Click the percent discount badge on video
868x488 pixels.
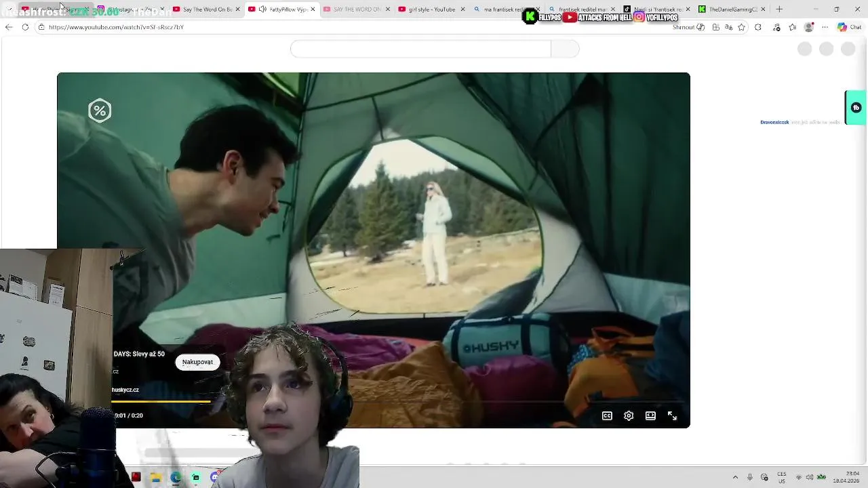pyautogui.click(x=100, y=110)
